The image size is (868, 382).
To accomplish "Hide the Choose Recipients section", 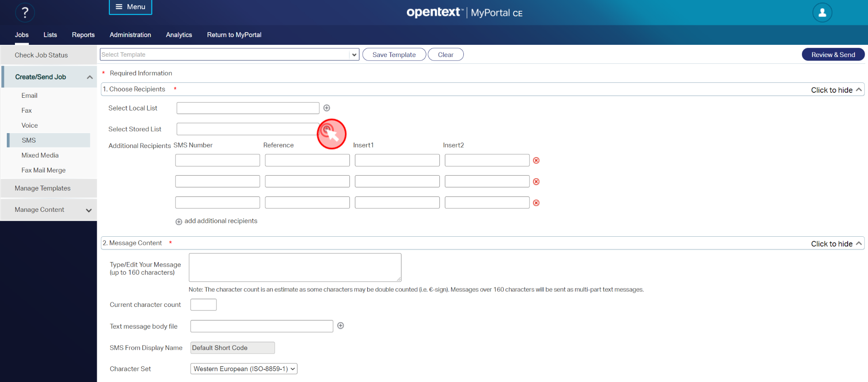I will (837, 90).
